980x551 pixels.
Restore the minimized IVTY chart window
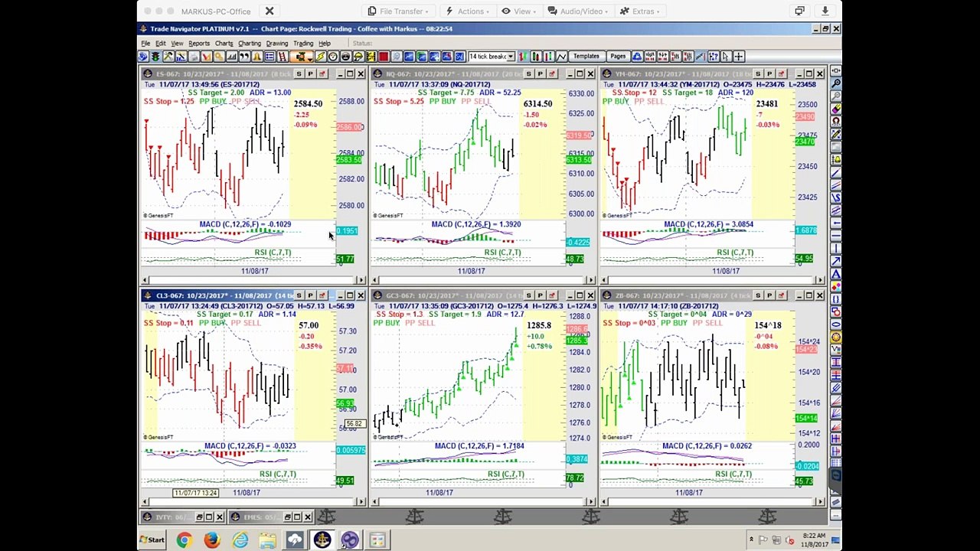tap(200, 517)
